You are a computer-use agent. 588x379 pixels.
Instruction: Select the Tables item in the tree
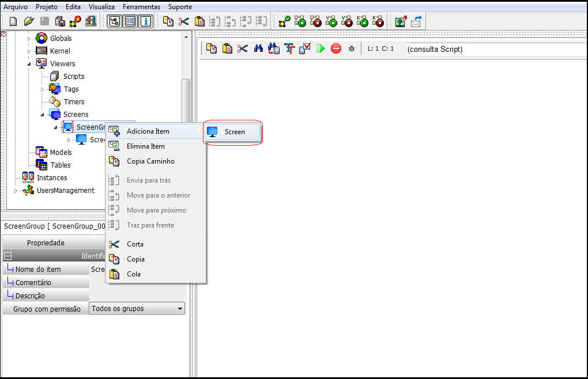(61, 165)
